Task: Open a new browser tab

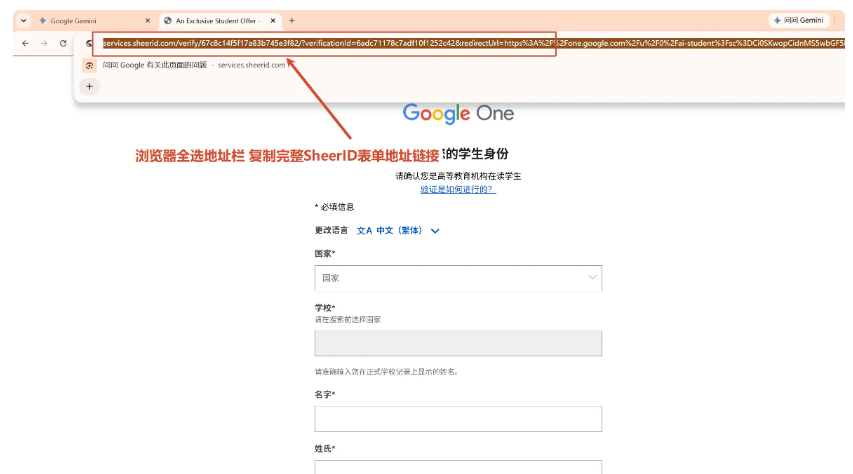Action: pos(292,21)
